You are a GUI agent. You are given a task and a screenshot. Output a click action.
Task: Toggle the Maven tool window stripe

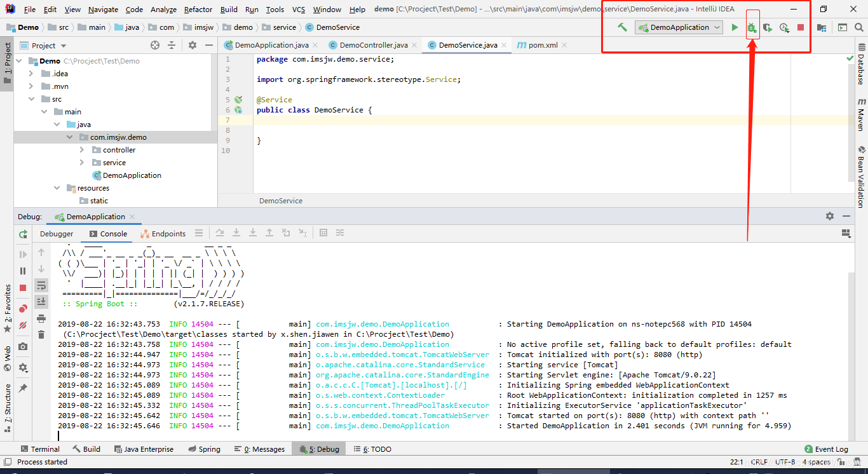coord(861,114)
